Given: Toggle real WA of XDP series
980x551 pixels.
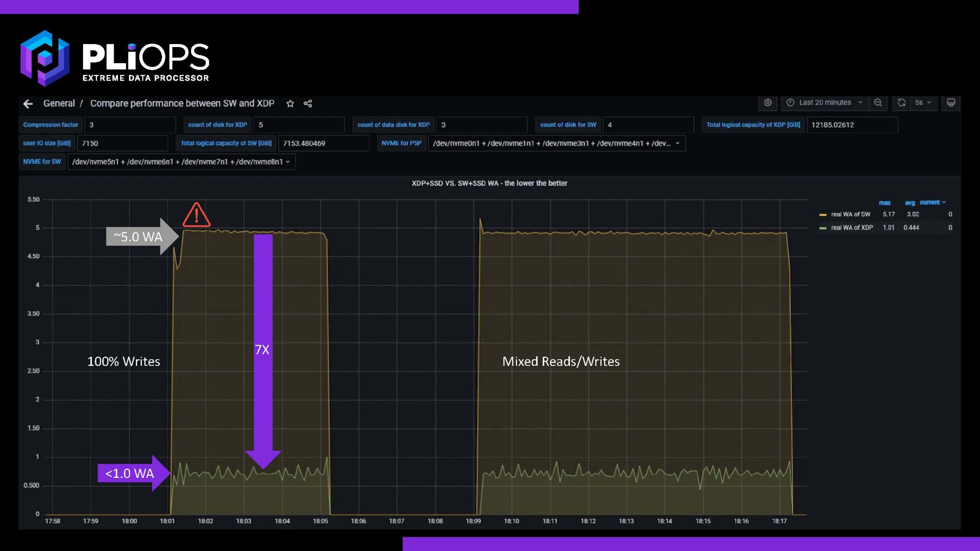Looking at the screenshot, I should click(x=852, y=228).
